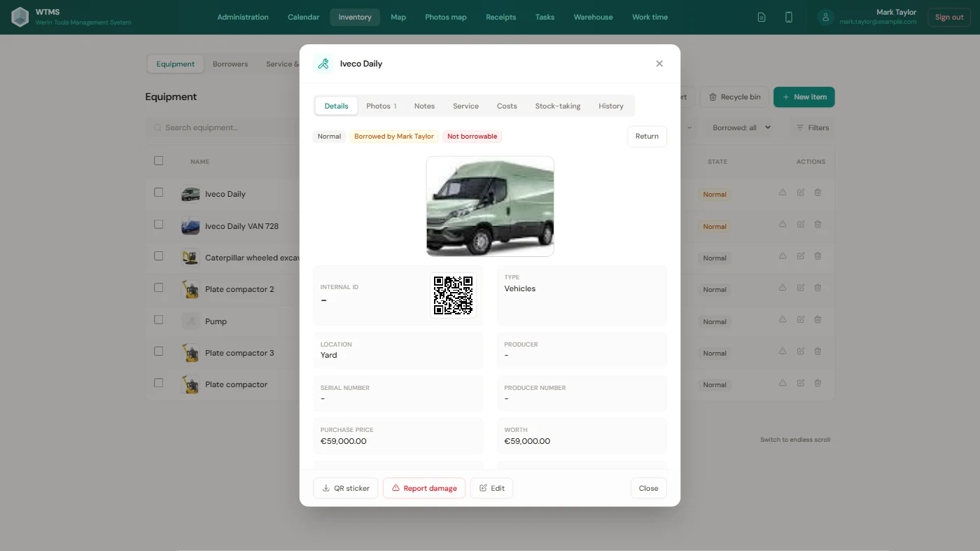980x551 pixels.
Task: Click the tools icon beside Iveco Daily title
Action: [x=323, y=64]
